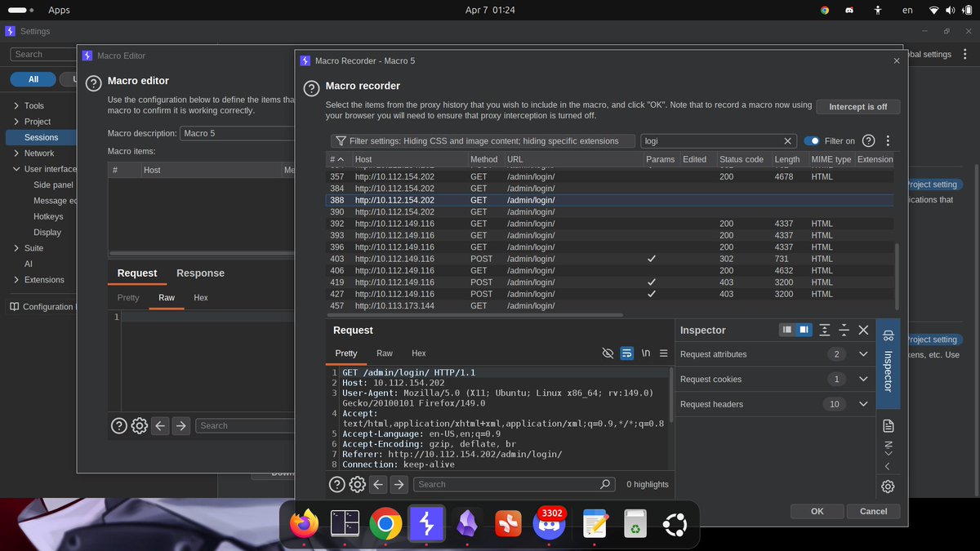Open Inspector settings gear in side strip
This screenshot has height=551, width=980.
point(888,487)
